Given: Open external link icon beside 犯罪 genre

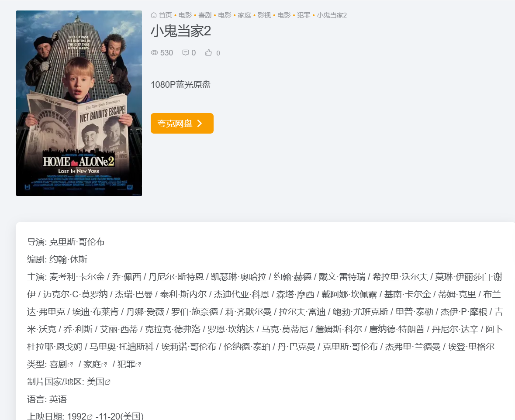Looking at the screenshot, I should point(138,365).
